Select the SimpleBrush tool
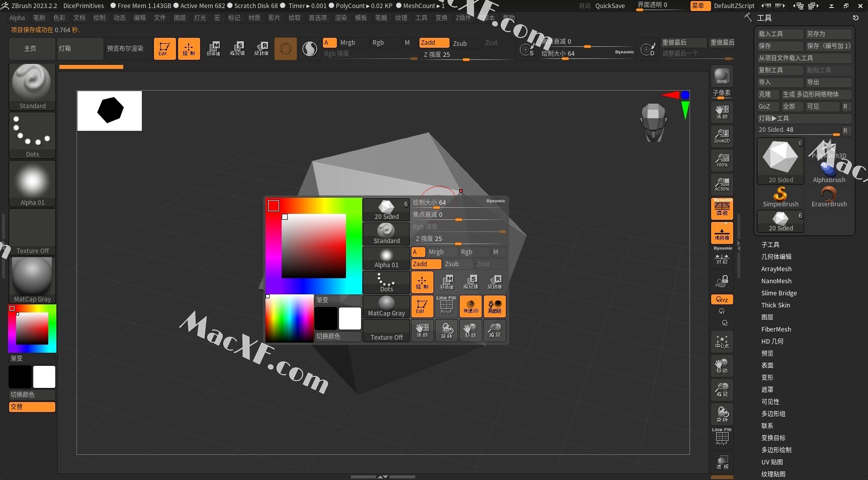 tap(780, 197)
